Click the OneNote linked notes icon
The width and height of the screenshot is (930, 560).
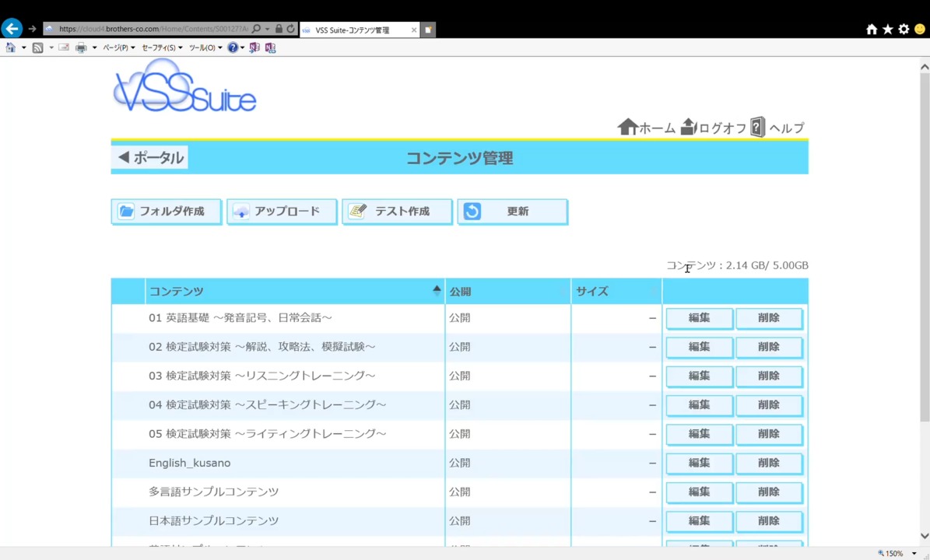pos(271,47)
